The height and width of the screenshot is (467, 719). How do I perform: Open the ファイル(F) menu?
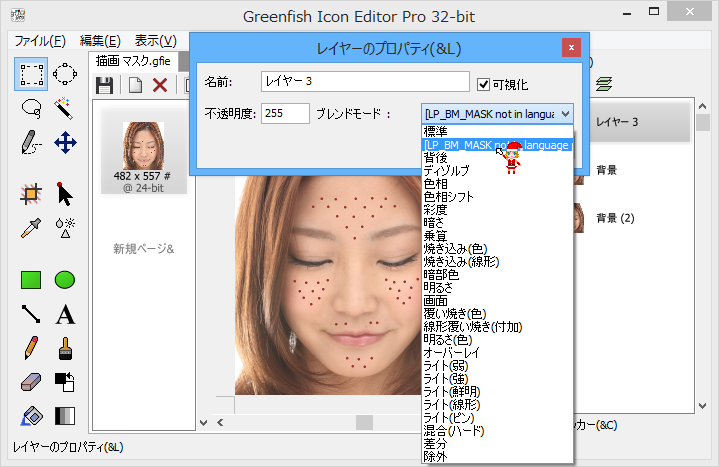click(x=40, y=41)
